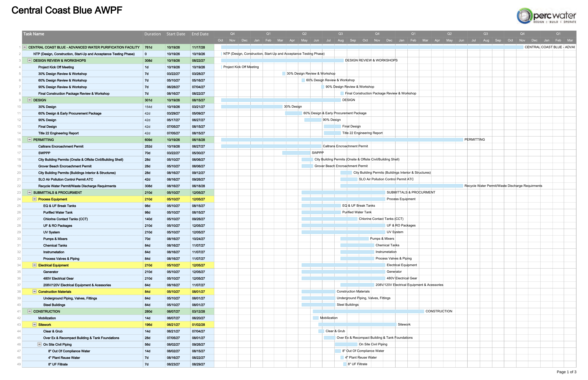
Task: Select the Mobilization Gantt bar
Action: 316,318
